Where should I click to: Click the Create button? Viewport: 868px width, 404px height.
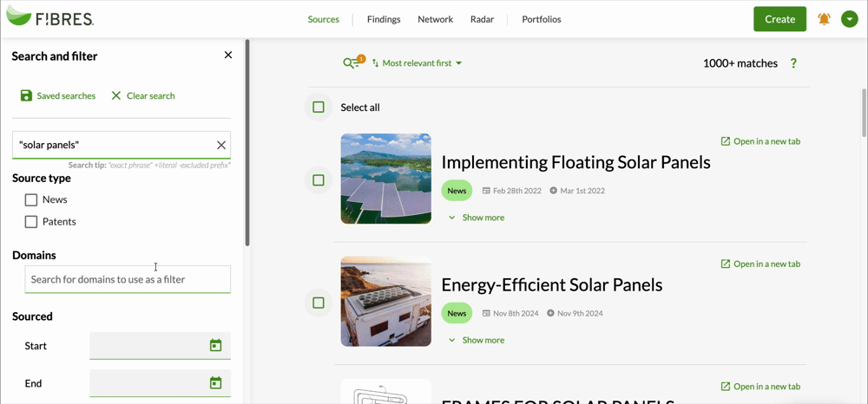point(779,19)
